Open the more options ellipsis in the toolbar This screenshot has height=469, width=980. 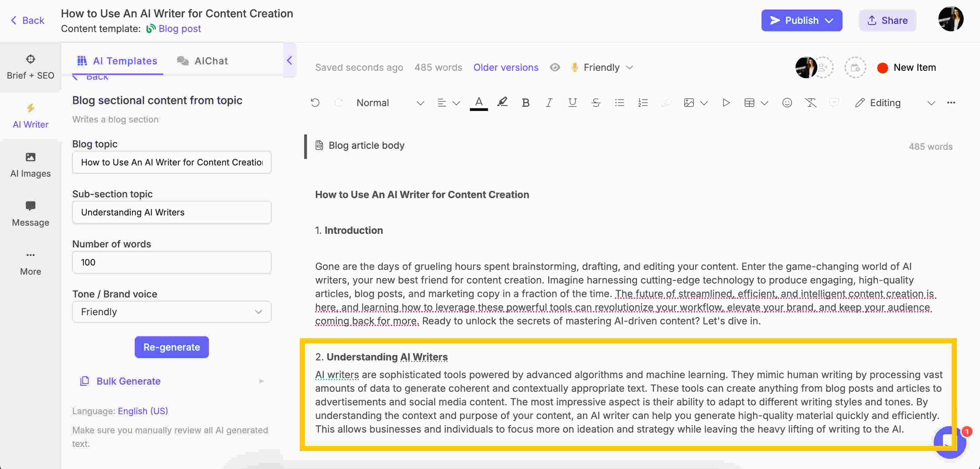(951, 103)
